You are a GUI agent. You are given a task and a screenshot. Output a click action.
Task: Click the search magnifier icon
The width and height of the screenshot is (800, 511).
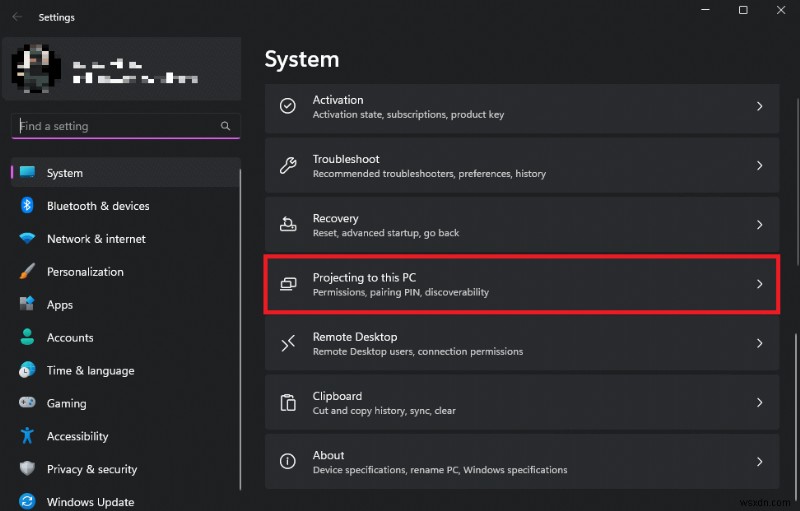[225, 126]
